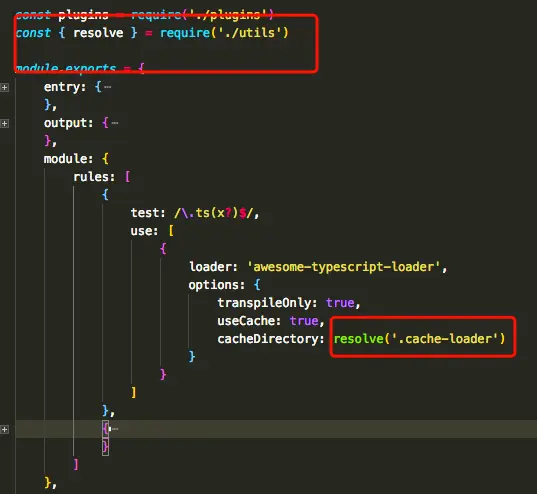Click the module: key
This screenshot has width=537, height=494.
68,159
